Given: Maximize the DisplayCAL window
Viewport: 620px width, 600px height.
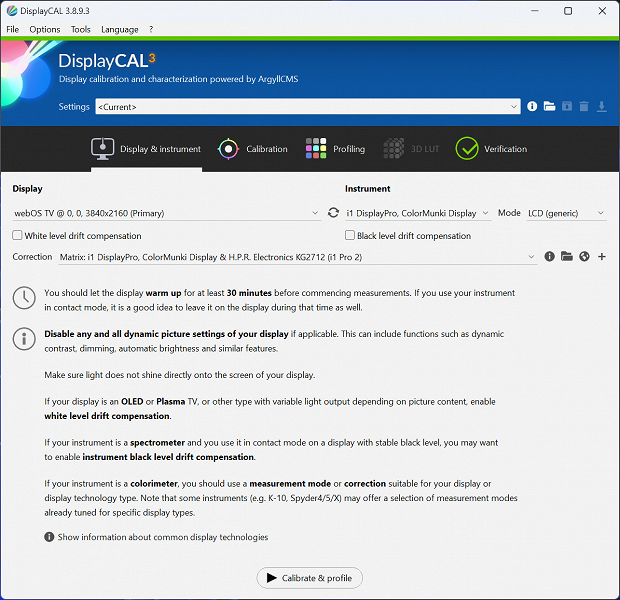Looking at the screenshot, I should [568, 11].
